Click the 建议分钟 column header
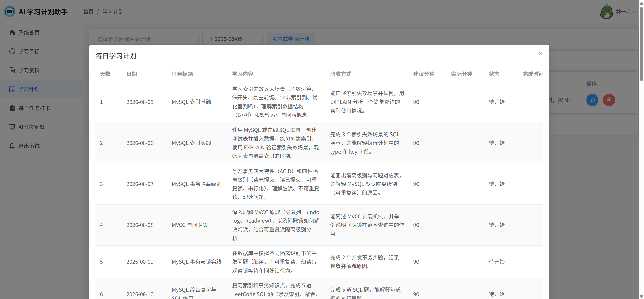The width and height of the screenshot is (644, 299). [x=424, y=74]
